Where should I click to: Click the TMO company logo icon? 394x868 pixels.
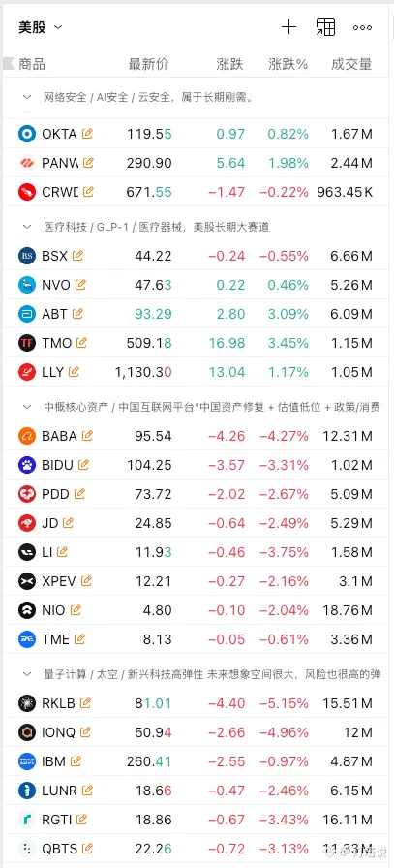(26, 343)
